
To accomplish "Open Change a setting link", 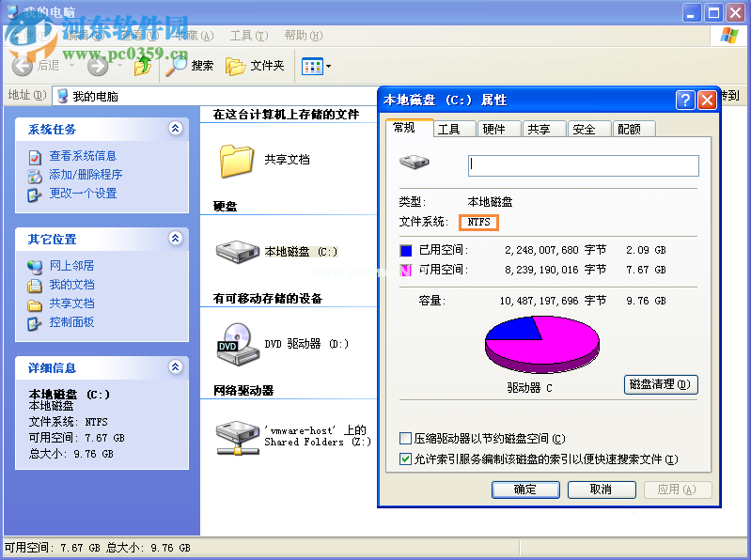I will tap(83, 194).
